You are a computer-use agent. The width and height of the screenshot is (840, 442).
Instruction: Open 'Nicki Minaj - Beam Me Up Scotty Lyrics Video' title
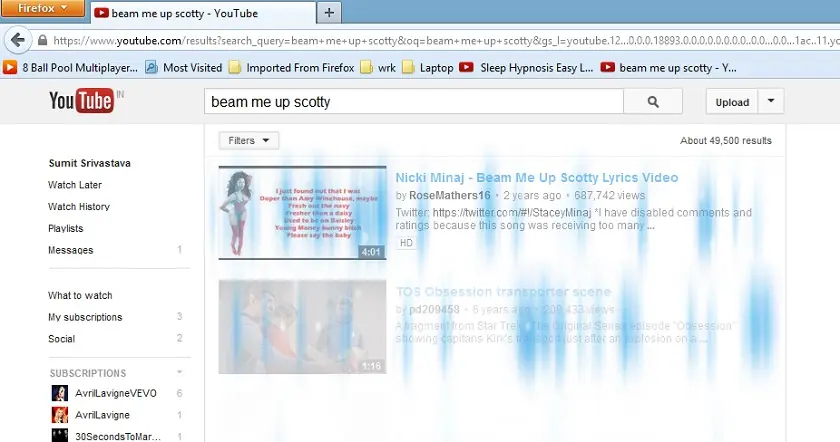[x=537, y=177]
